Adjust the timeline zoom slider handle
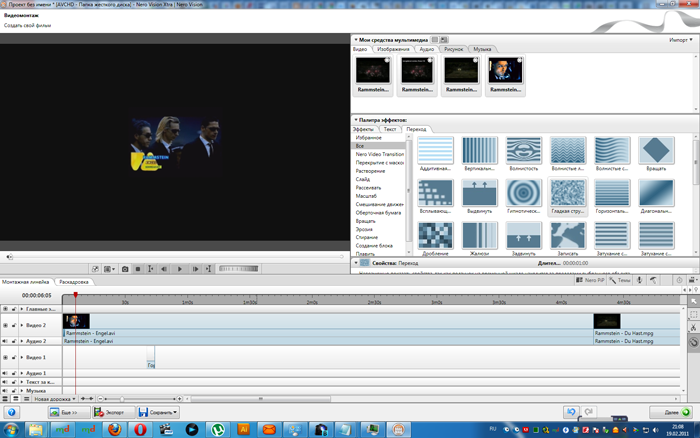700x438 pixels. pos(122,399)
